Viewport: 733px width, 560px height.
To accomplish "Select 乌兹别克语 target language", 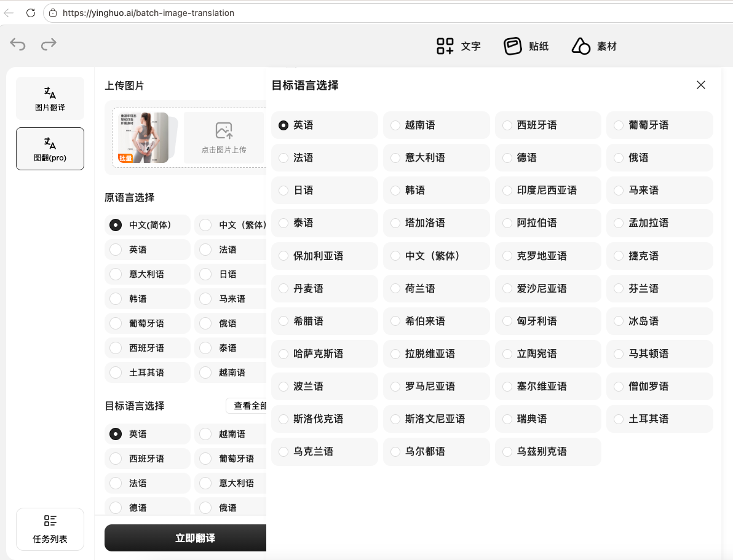I will (548, 452).
